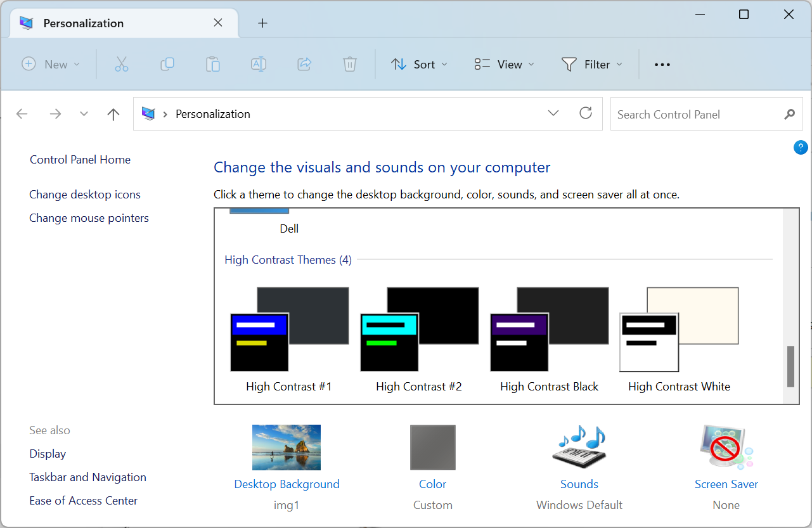Select the High Contrast #2 theme
This screenshot has height=528, width=812.
(x=419, y=339)
